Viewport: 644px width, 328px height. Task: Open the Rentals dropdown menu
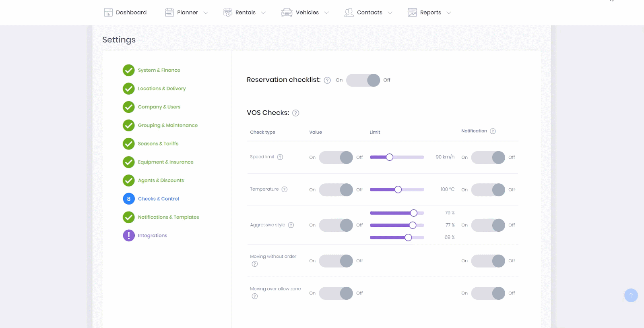[x=263, y=13]
